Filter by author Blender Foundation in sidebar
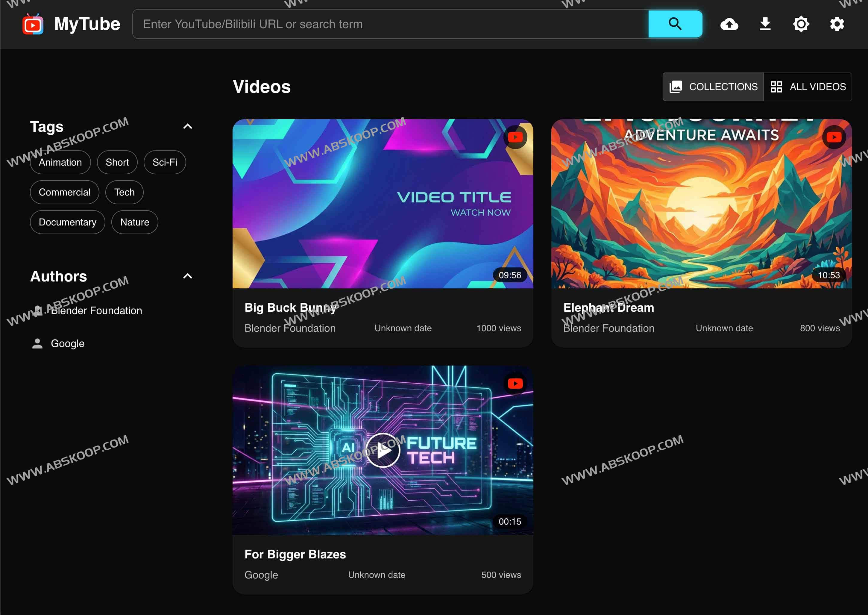Viewport: 868px width, 615px height. 96,310
